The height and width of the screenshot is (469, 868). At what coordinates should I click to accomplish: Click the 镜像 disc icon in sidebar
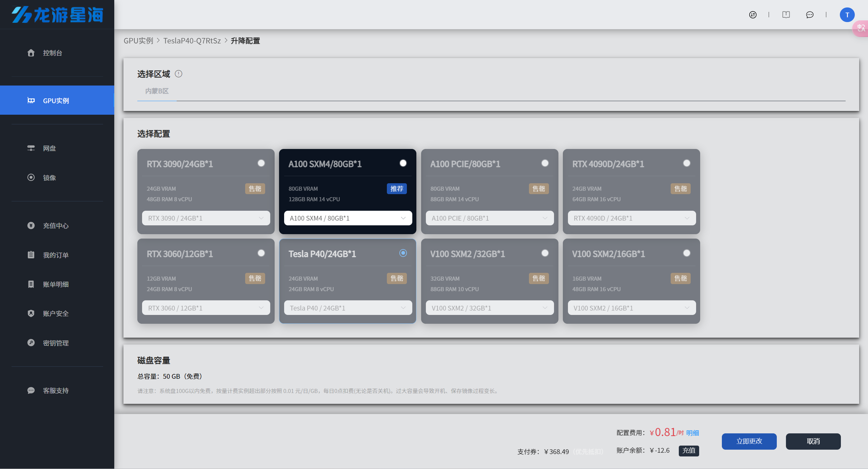tap(31, 177)
